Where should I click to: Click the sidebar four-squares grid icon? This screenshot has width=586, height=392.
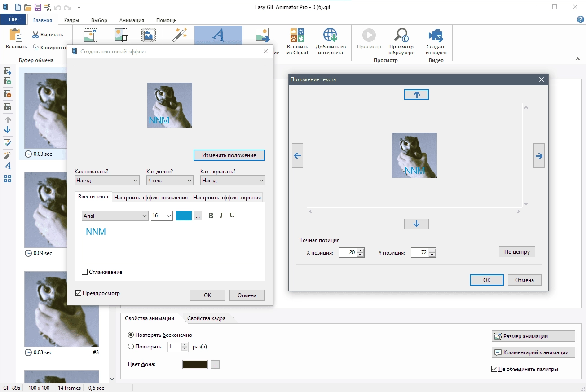[8, 179]
